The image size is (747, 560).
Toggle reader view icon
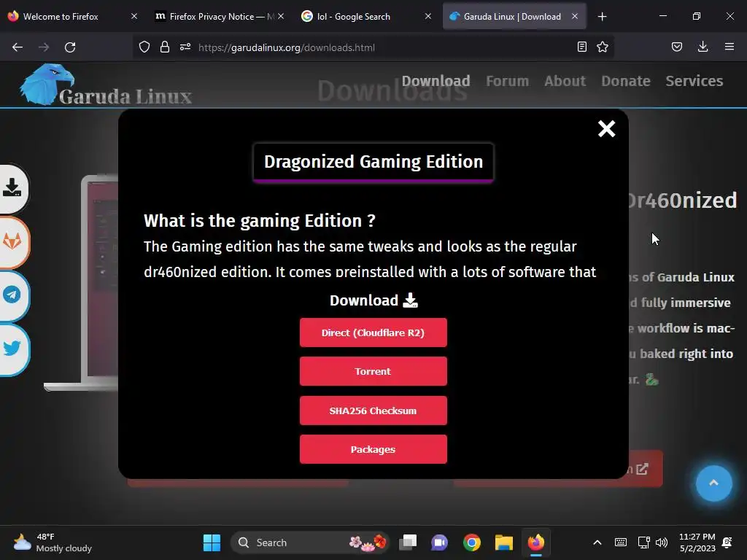pos(581,47)
